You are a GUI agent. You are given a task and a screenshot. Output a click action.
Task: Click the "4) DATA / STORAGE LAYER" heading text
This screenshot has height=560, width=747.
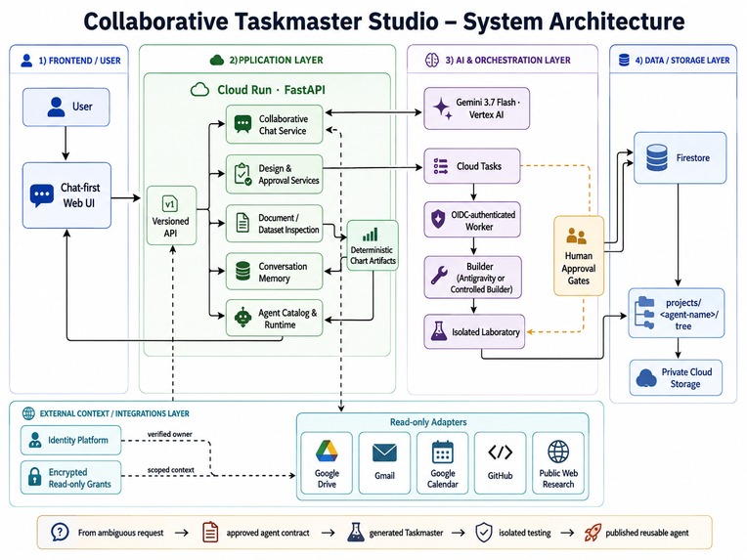coord(682,60)
